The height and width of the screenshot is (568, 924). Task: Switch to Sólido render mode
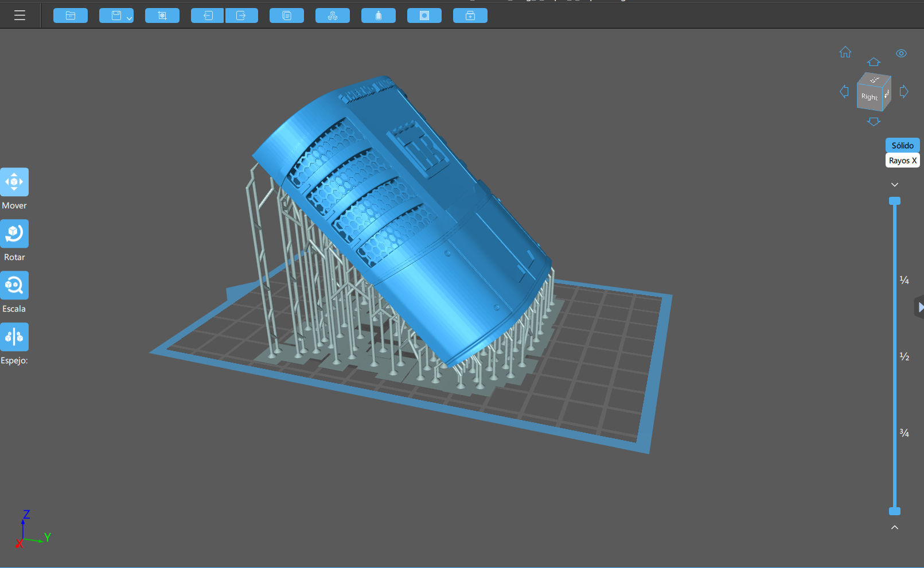tap(902, 145)
